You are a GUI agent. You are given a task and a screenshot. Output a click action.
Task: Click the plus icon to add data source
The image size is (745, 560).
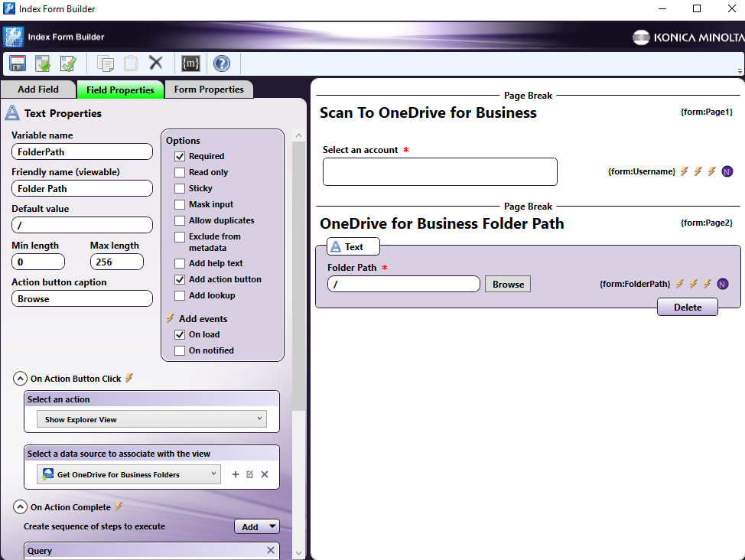coord(235,474)
